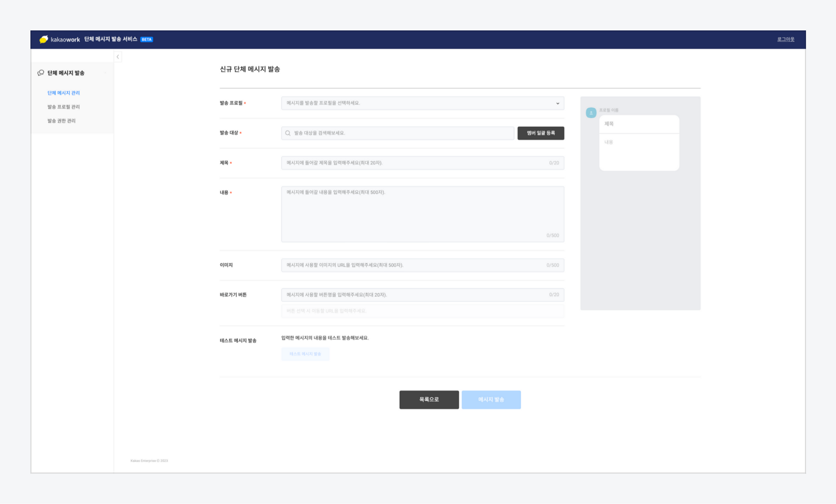Click the kakaowork yellow logo icon
The height and width of the screenshot is (504, 836).
point(43,39)
